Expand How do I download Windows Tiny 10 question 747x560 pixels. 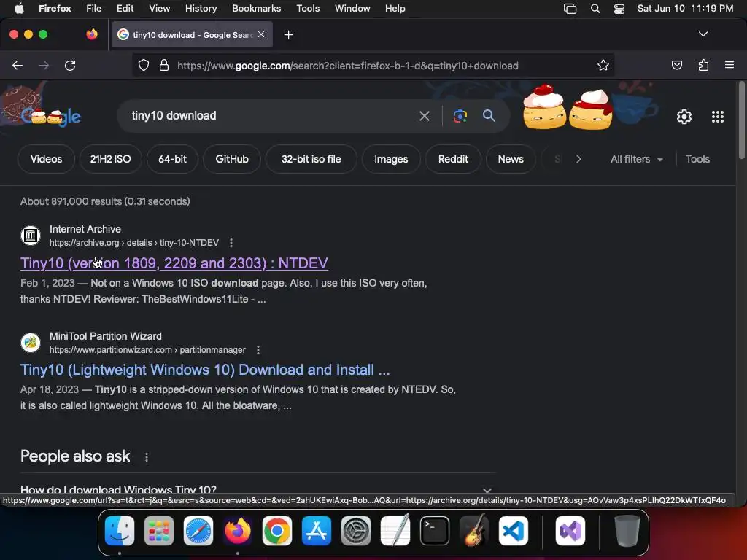(x=258, y=489)
